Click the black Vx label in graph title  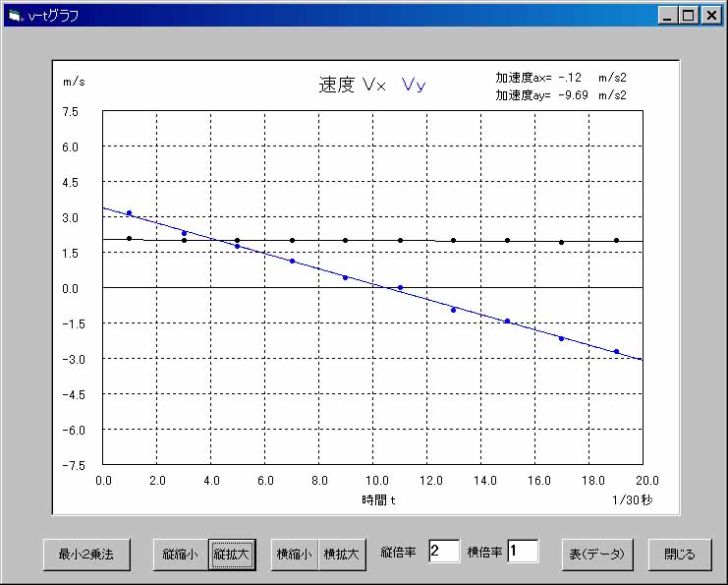tap(374, 85)
